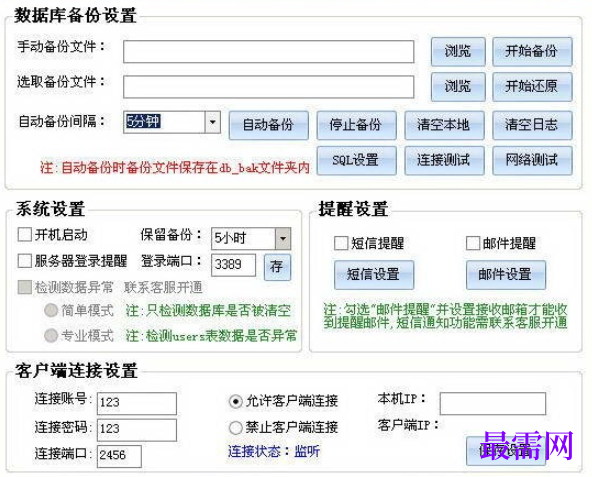This screenshot has height=477, width=592.
Task: Click the green note about 邮件提醒 setup
Action: [x=446, y=316]
